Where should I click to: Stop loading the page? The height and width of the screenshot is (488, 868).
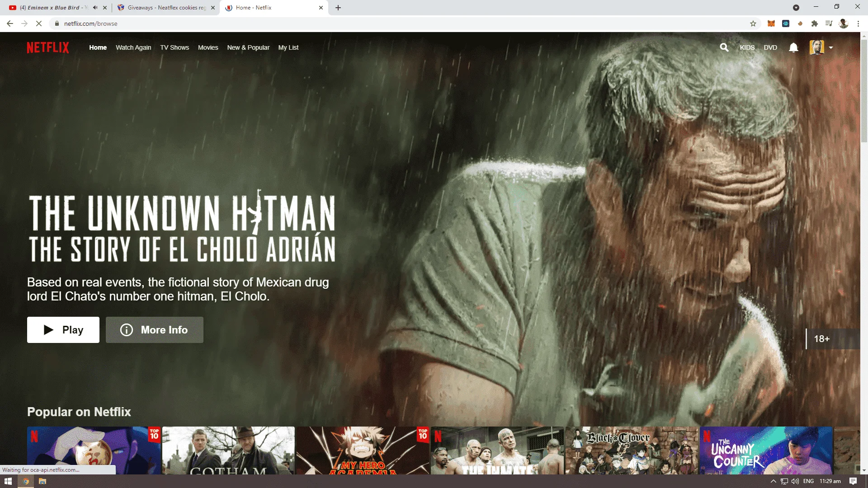(x=39, y=23)
